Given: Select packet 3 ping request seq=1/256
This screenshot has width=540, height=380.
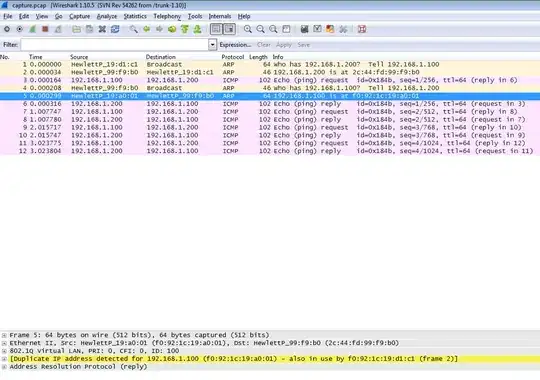Looking at the screenshot, I should pyautogui.click(x=270, y=80).
